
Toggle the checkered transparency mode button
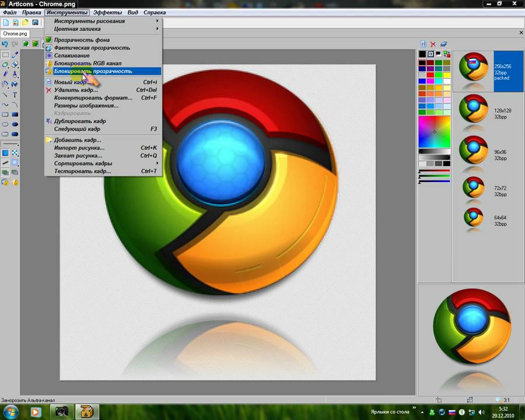click(x=15, y=153)
